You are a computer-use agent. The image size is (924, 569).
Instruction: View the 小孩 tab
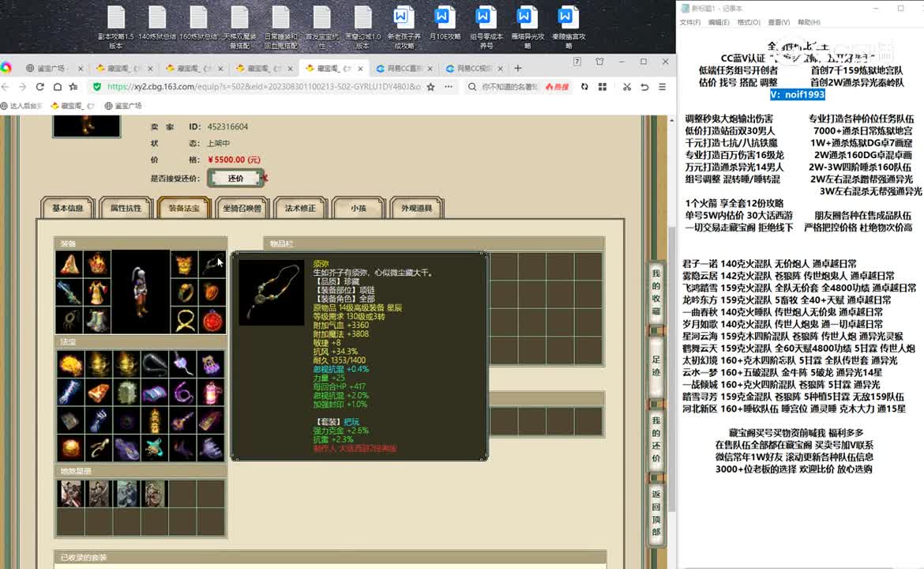(x=359, y=208)
